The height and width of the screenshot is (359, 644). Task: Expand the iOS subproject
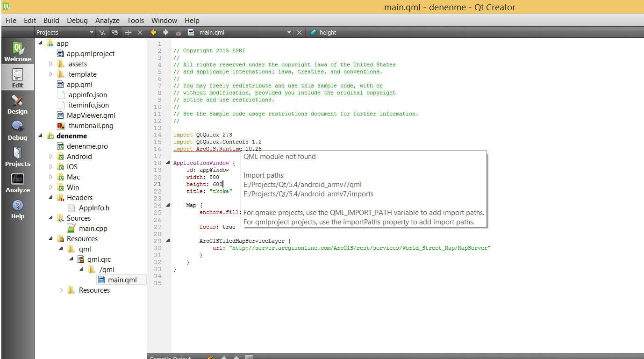pyautogui.click(x=51, y=167)
